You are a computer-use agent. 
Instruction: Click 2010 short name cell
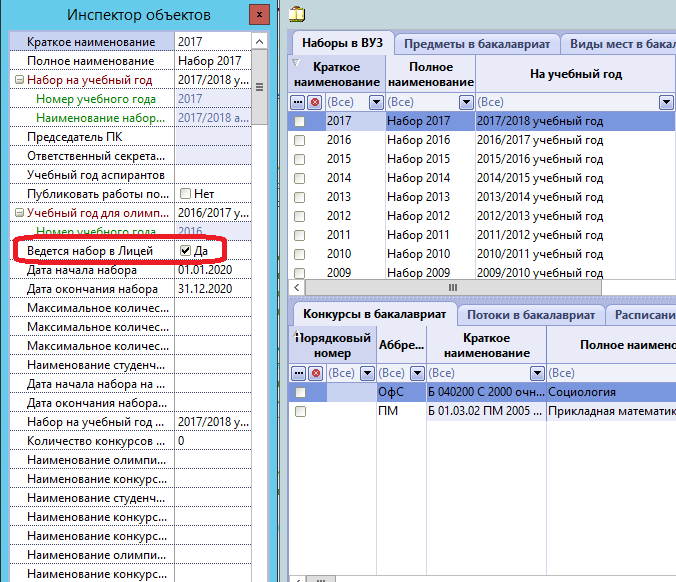[355, 254]
